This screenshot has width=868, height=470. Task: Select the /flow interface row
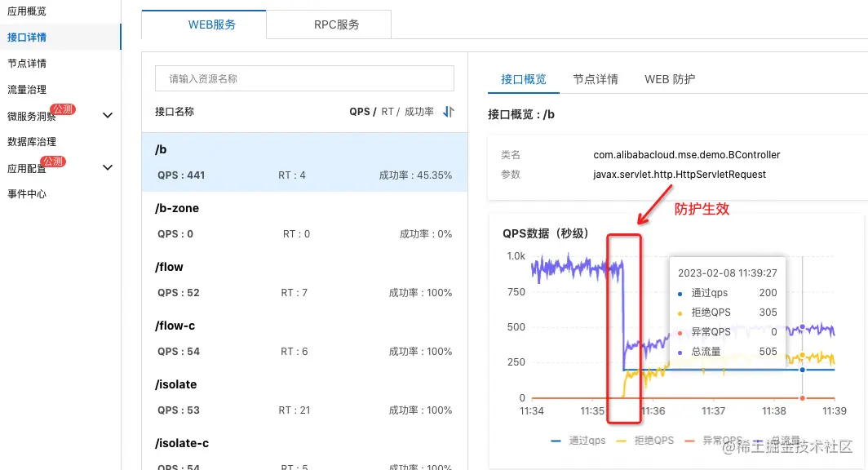coord(304,280)
